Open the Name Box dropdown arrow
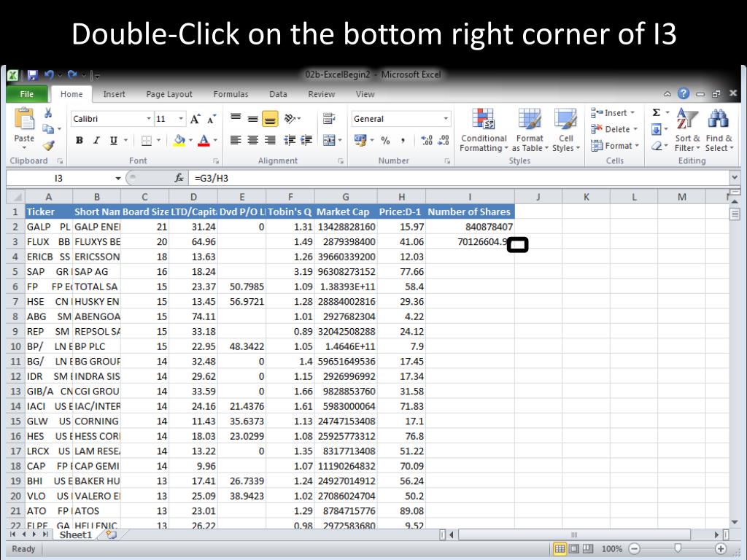747x560 pixels. tap(117, 179)
